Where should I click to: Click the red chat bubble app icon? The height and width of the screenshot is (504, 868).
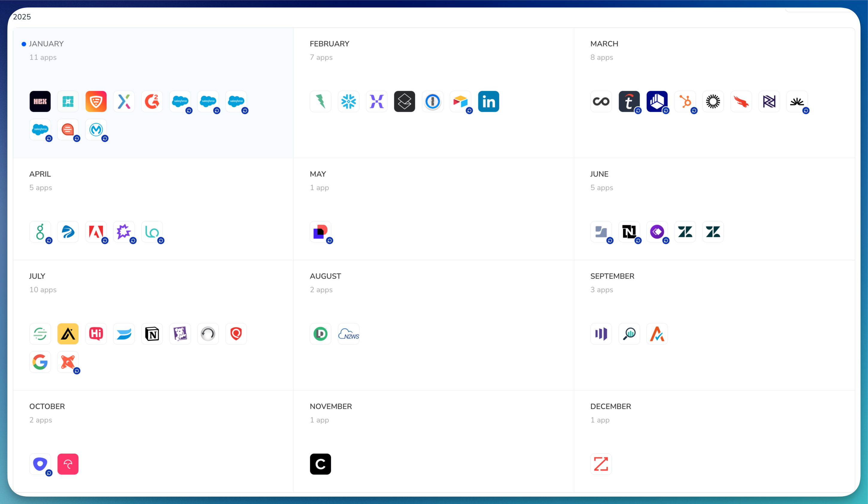tap(68, 130)
